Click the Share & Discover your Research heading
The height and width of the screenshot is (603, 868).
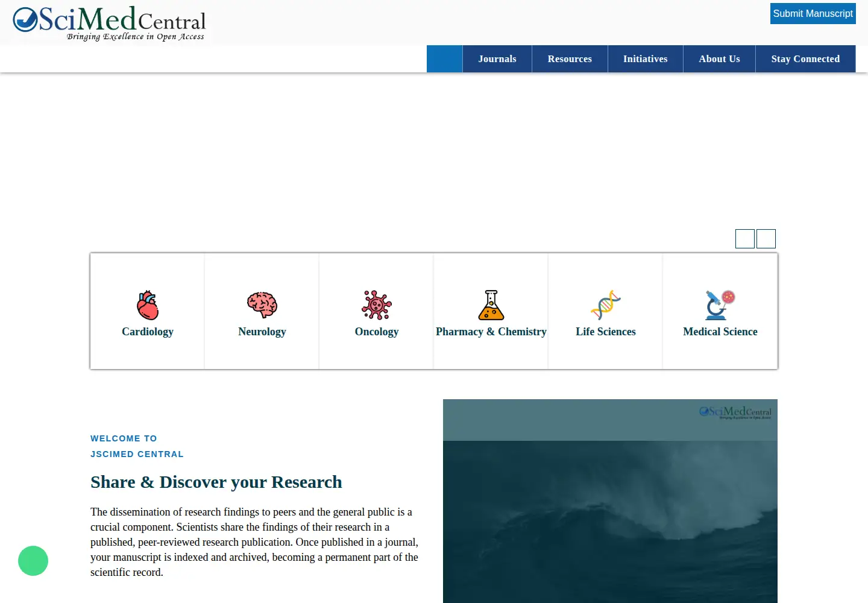point(216,482)
